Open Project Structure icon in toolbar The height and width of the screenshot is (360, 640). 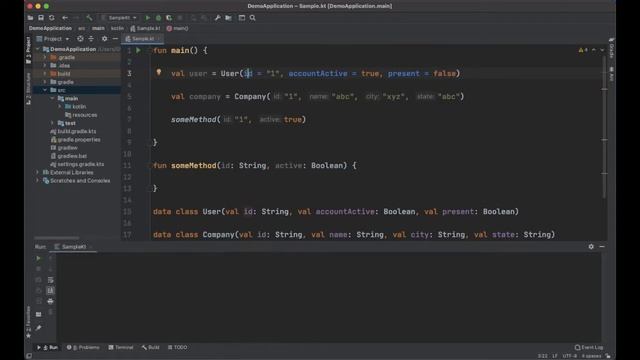click(x=228, y=18)
